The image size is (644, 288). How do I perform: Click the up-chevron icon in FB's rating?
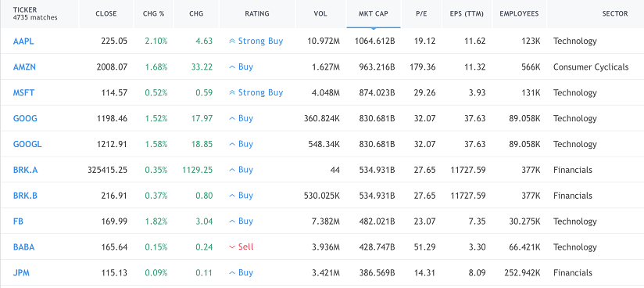(x=232, y=221)
